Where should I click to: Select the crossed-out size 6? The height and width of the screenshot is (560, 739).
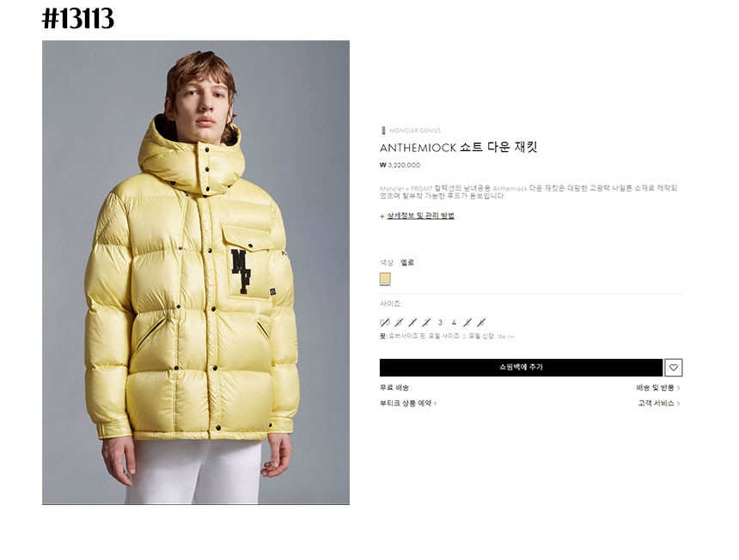[x=481, y=323]
